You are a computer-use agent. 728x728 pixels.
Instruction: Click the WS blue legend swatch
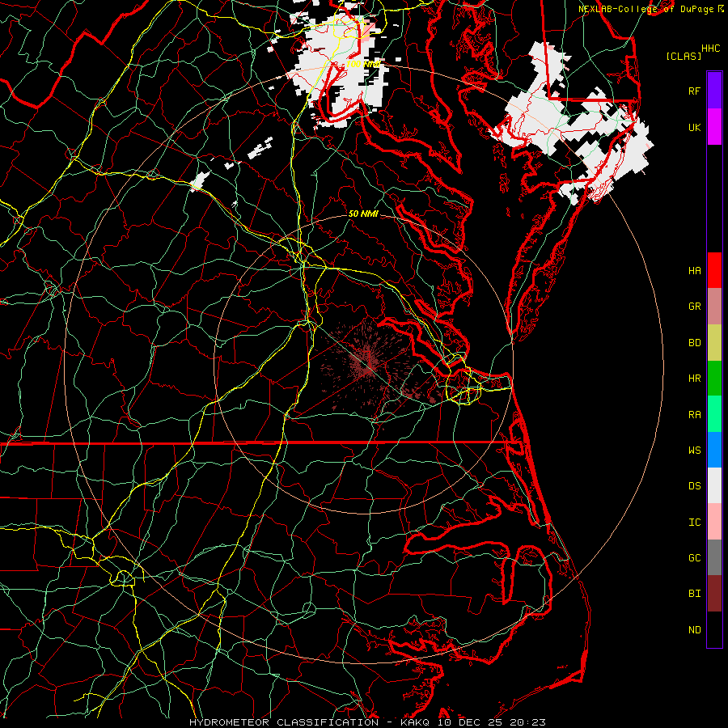click(x=714, y=450)
